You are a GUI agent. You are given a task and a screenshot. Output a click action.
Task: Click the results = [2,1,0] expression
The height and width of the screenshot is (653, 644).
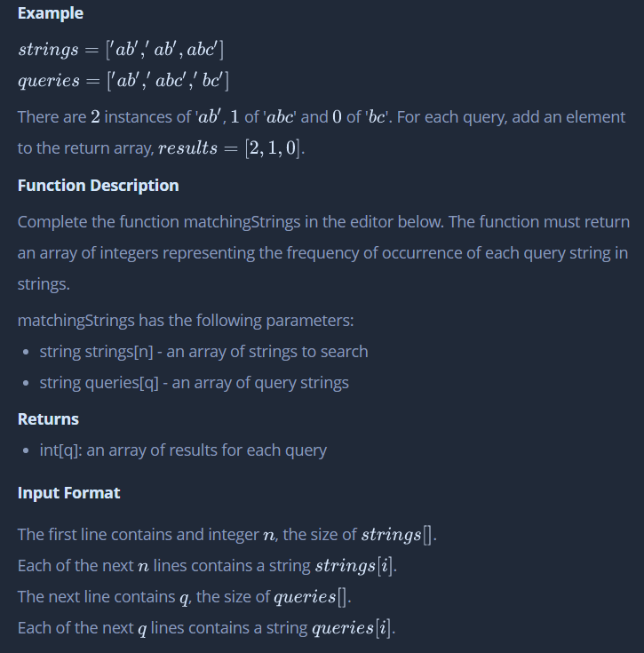(231, 148)
